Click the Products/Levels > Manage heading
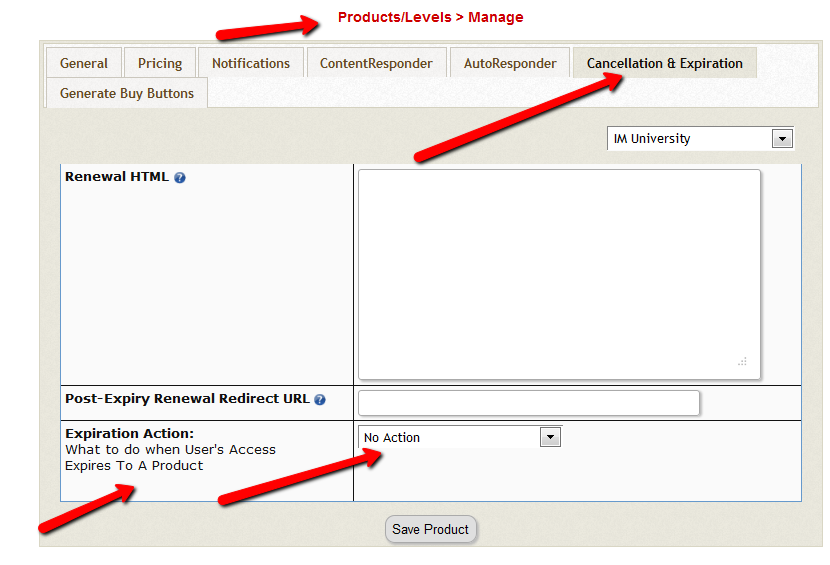 click(430, 17)
